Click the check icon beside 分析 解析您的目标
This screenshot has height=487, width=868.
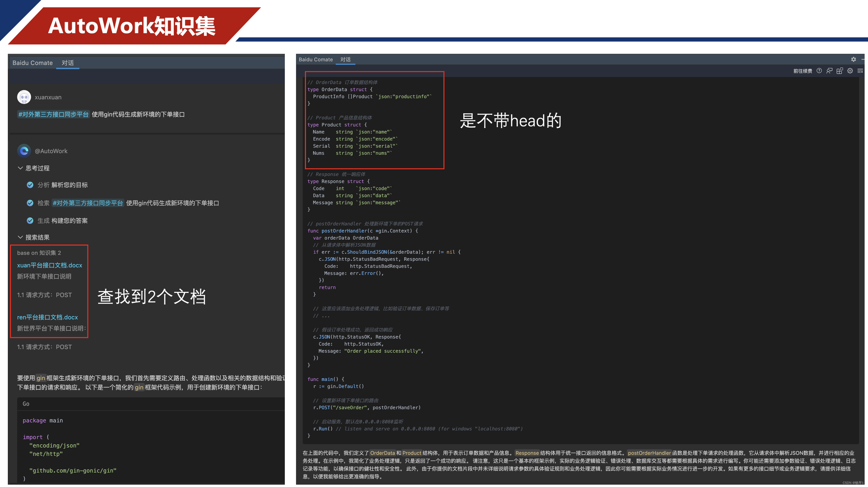pyautogui.click(x=30, y=185)
